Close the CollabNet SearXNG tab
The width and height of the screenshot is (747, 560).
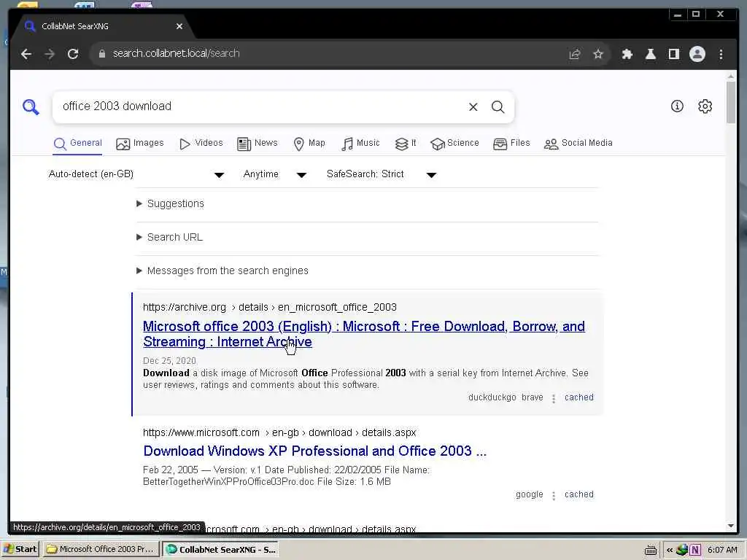tap(179, 26)
